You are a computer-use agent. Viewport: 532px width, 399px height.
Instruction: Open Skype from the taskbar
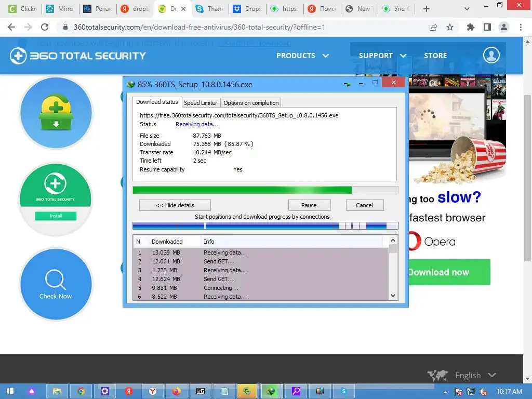[x=344, y=391]
